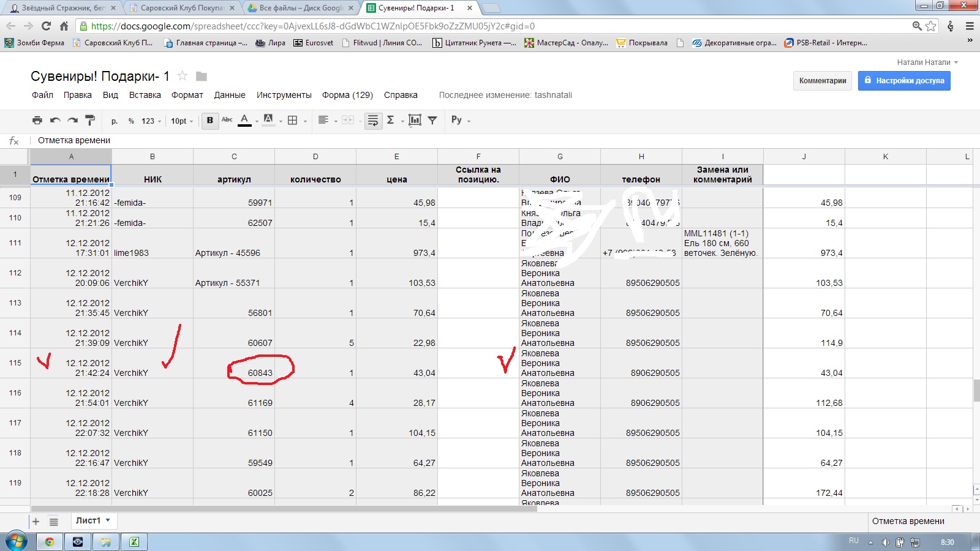Click the Настройки доступа button
980x551 pixels.
[904, 81]
